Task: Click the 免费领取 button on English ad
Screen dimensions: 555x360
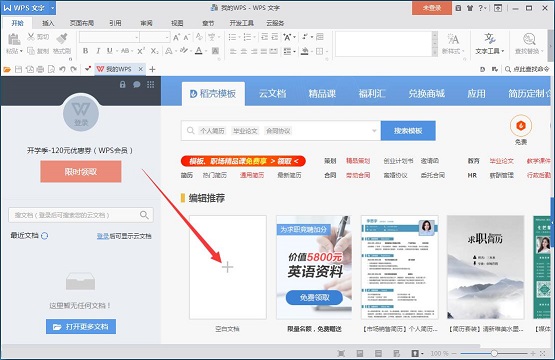Action: [x=314, y=297]
